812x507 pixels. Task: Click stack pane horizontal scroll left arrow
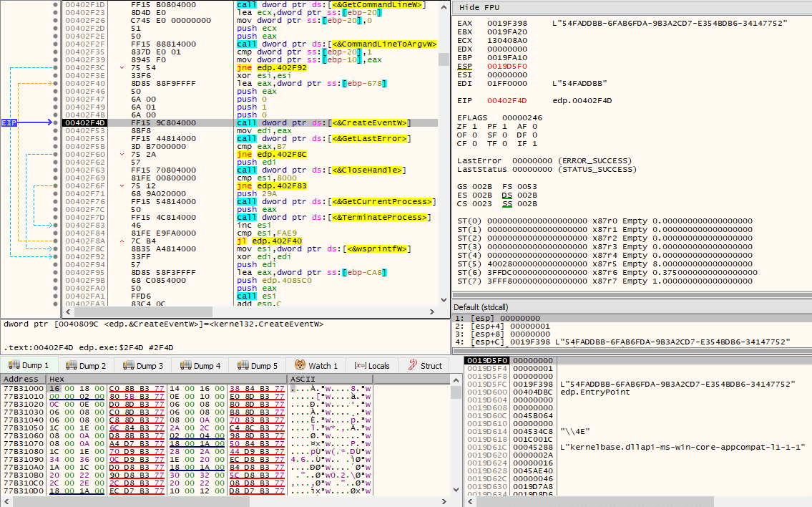click(x=471, y=501)
